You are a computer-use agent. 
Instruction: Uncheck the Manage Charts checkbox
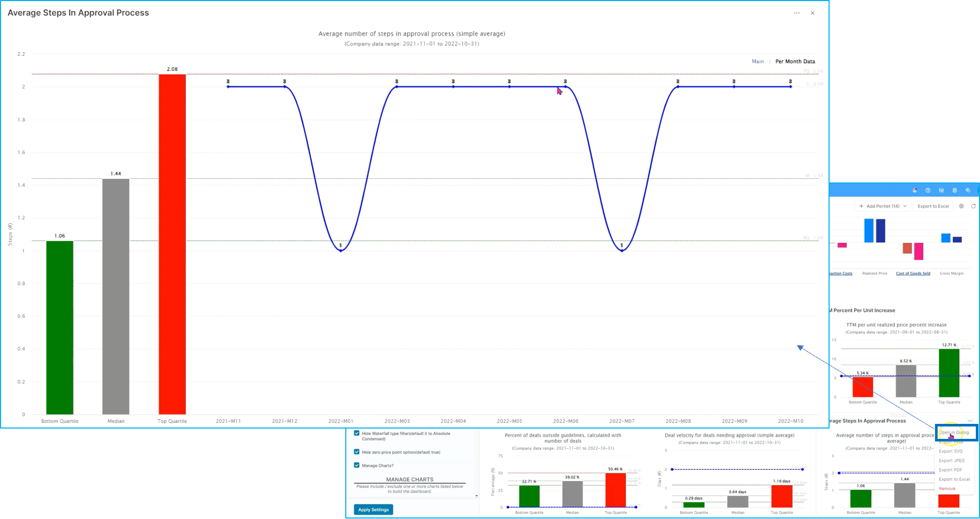point(357,465)
